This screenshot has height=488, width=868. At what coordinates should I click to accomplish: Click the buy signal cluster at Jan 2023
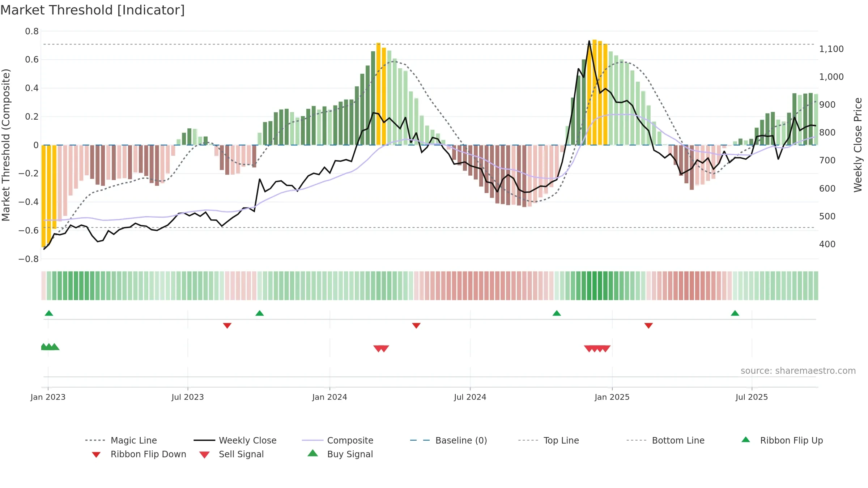[50, 347]
